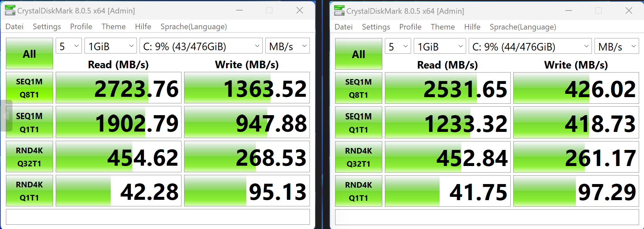Minimize the right CrystalDiskMark window

tap(569, 11)
